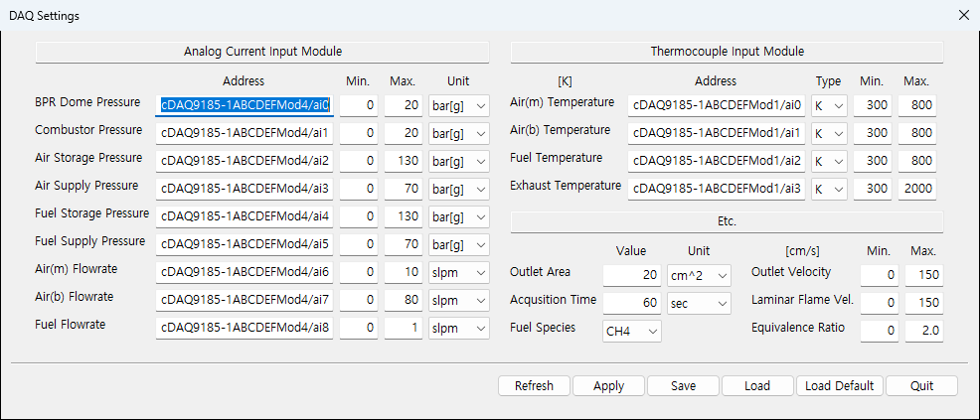
Task: Quit the DAQ Settings dialog
Action: tap(921, 385)
